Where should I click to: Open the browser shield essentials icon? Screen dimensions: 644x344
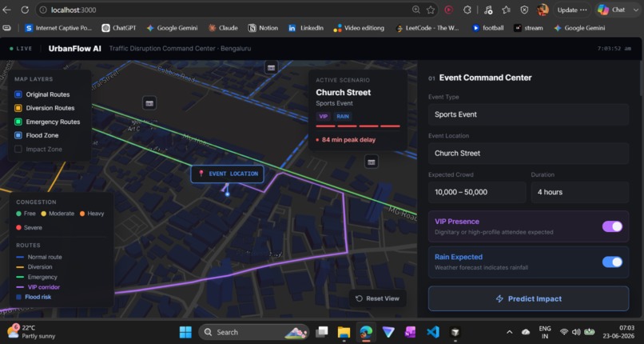pyautogui.click(x=524, y=10)
